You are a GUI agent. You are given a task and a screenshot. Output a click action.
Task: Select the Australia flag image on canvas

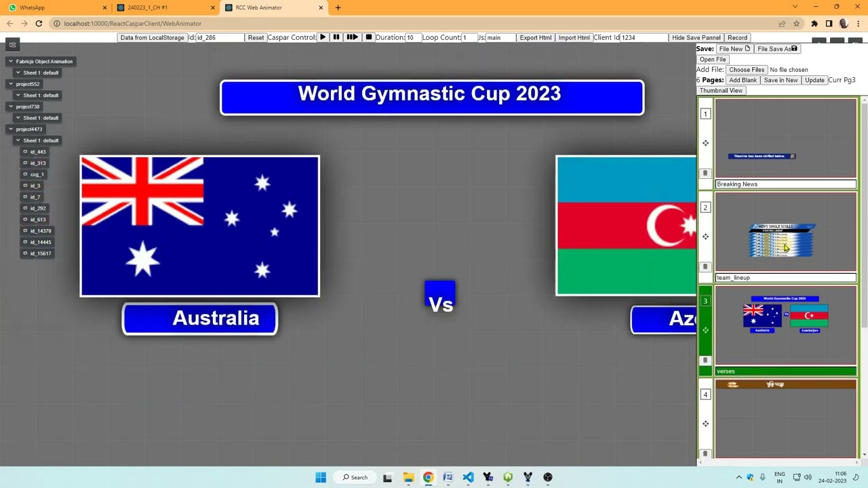point(199,226)
